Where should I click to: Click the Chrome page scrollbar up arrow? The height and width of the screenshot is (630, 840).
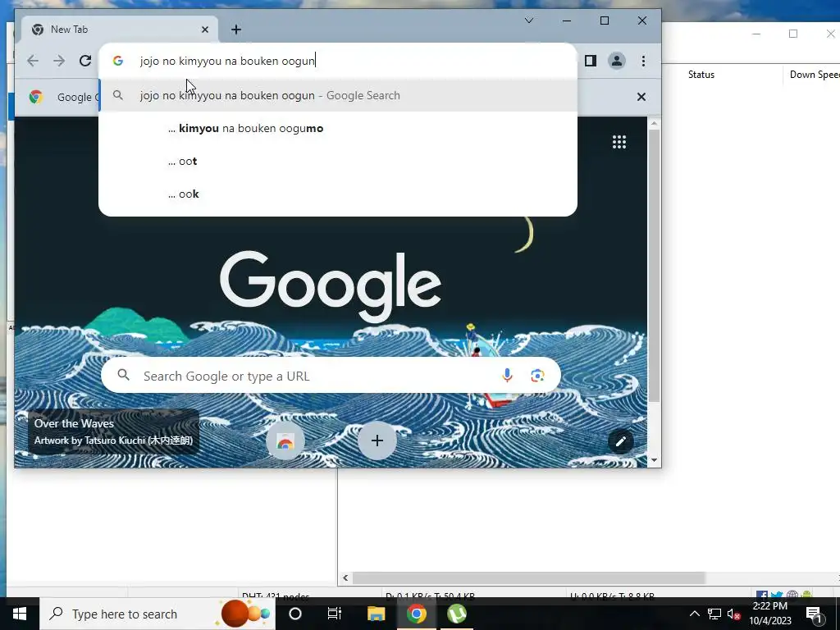[x=654, y=124]
